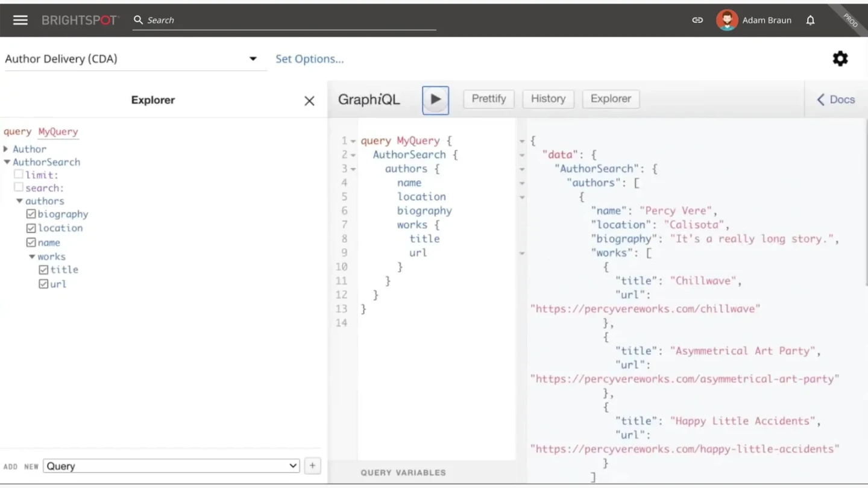Open the Docs panel
868x488 pixels.
click(x=835, y=99)
